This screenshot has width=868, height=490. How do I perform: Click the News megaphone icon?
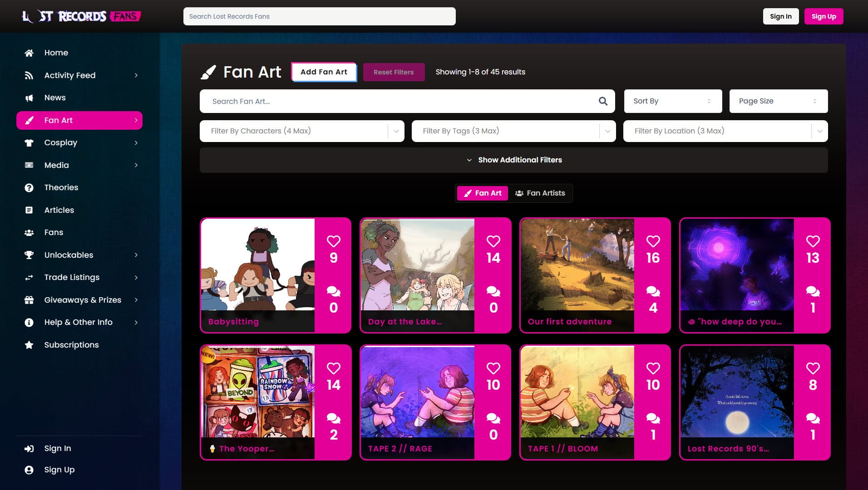[29, 98]
